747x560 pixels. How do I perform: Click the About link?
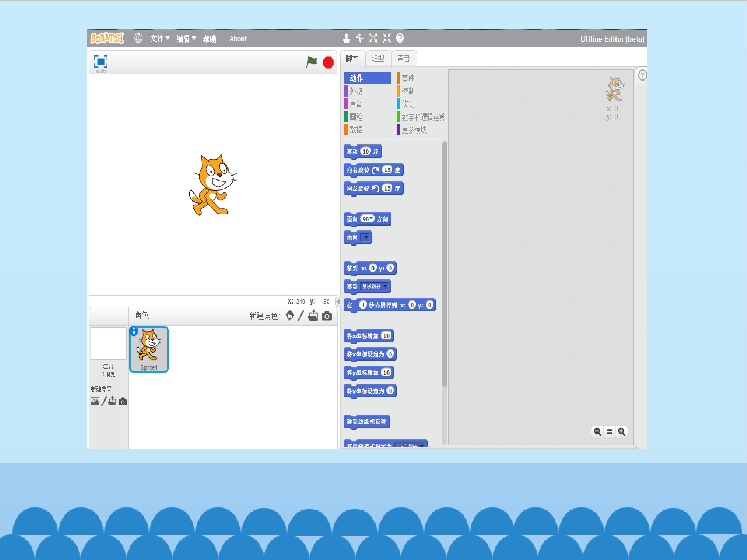coord(238,39)
